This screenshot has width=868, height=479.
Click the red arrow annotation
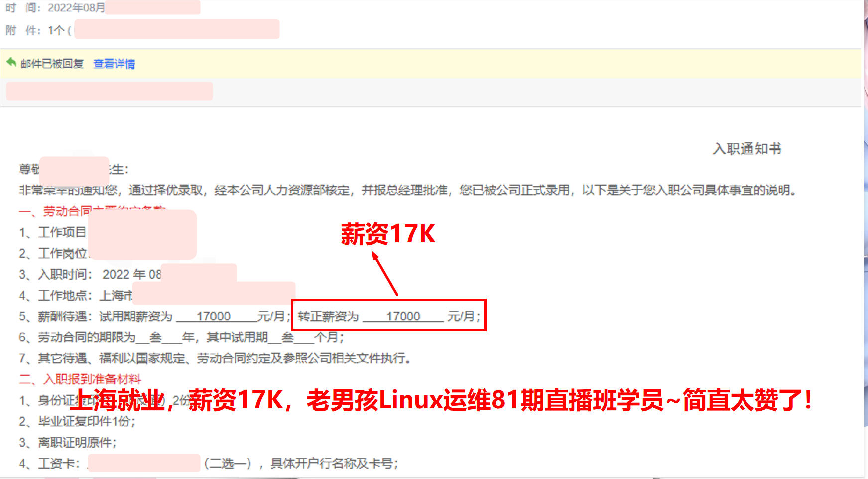coord(385,273)
